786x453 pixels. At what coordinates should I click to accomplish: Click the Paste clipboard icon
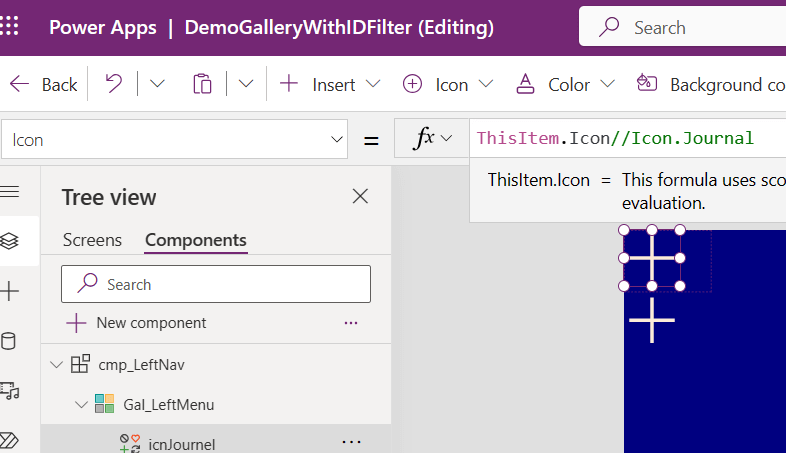tap(203, 84)
